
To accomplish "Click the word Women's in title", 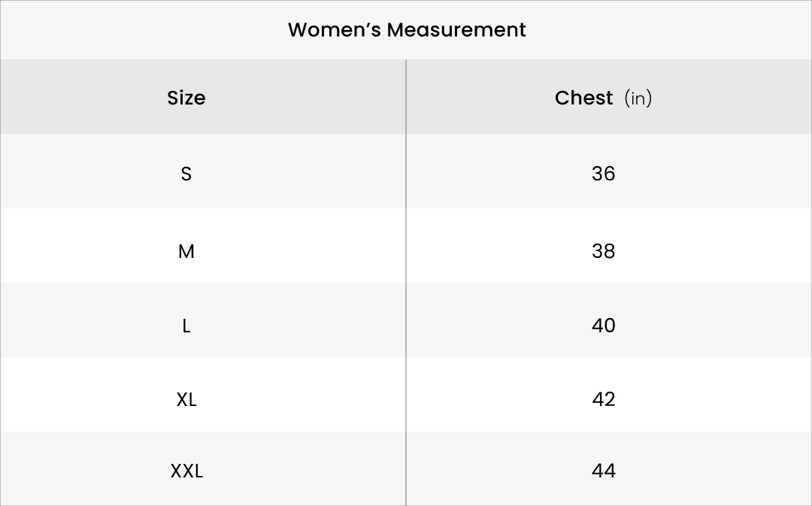I will tap(335, 30).
